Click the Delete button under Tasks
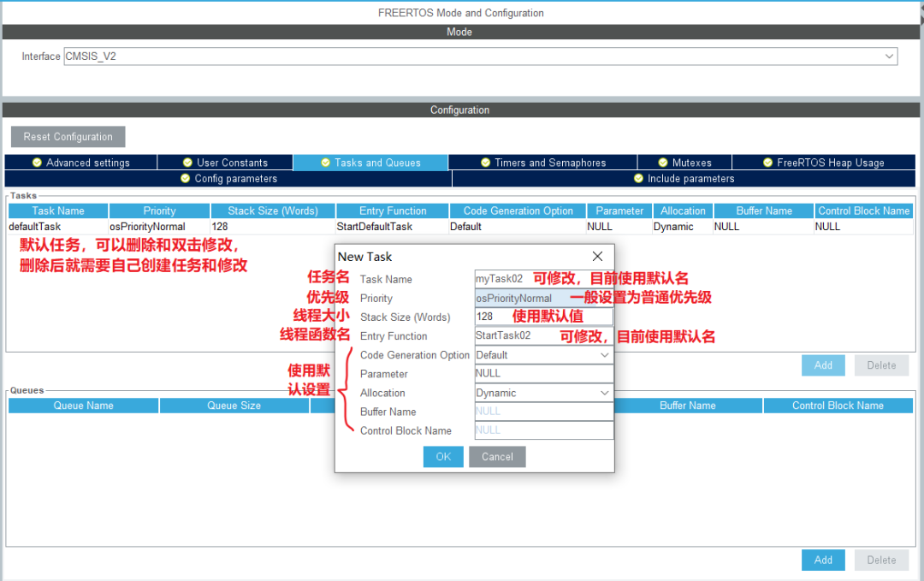 881,365
